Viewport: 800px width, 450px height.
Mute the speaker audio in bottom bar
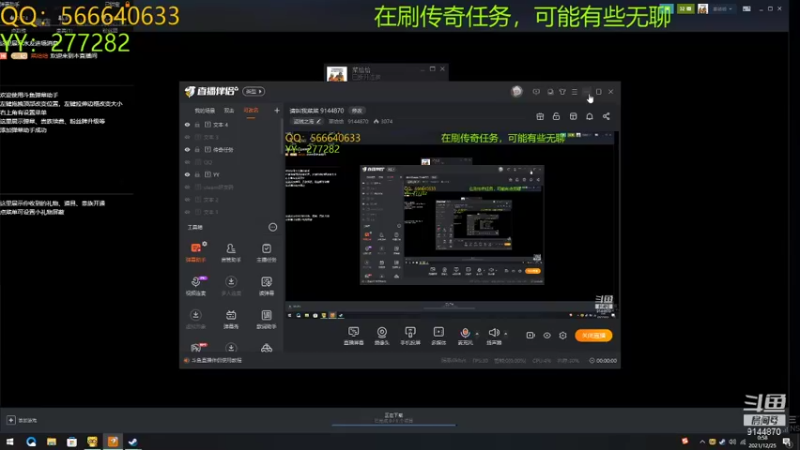pos(493,333)
